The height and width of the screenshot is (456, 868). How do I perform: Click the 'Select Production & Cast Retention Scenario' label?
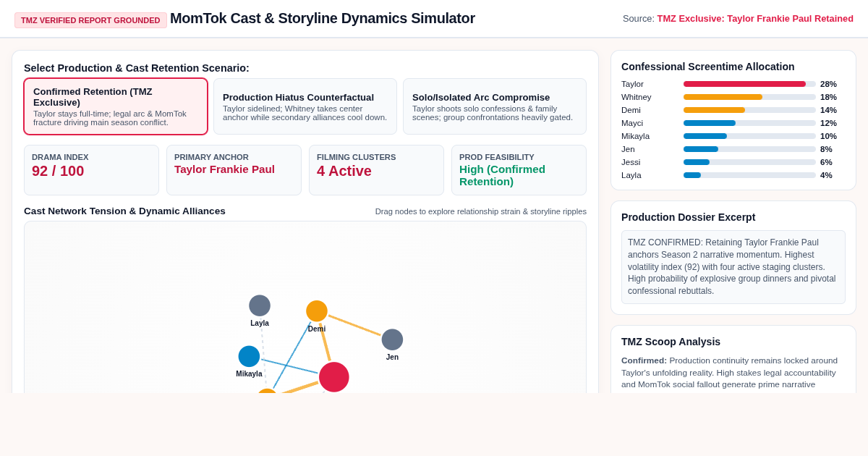pyautogui.click(x=137, y=68)
